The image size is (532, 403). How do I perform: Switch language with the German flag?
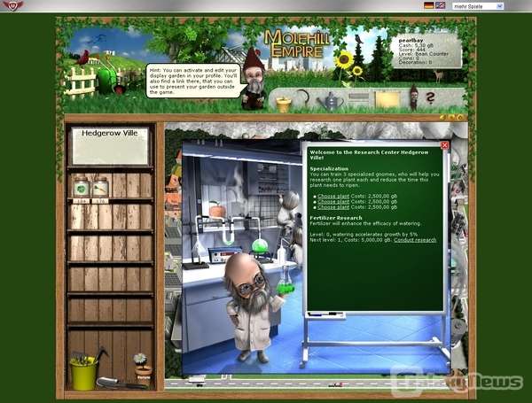430,5
